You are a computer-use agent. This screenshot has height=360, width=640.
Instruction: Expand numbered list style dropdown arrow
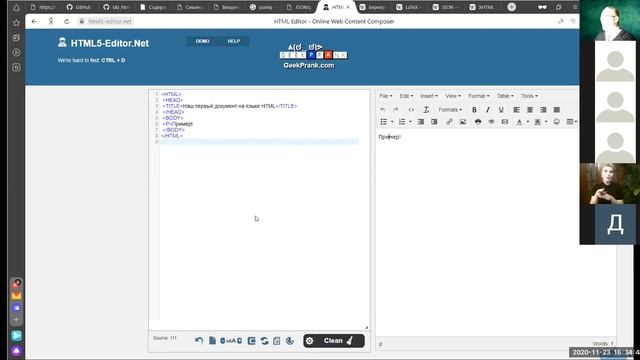[411, 122]
